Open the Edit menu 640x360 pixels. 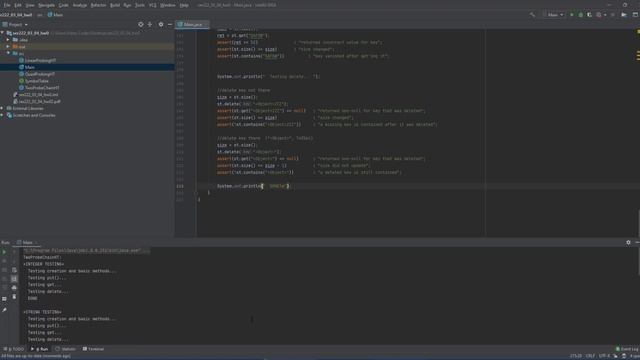coord(18,5)
